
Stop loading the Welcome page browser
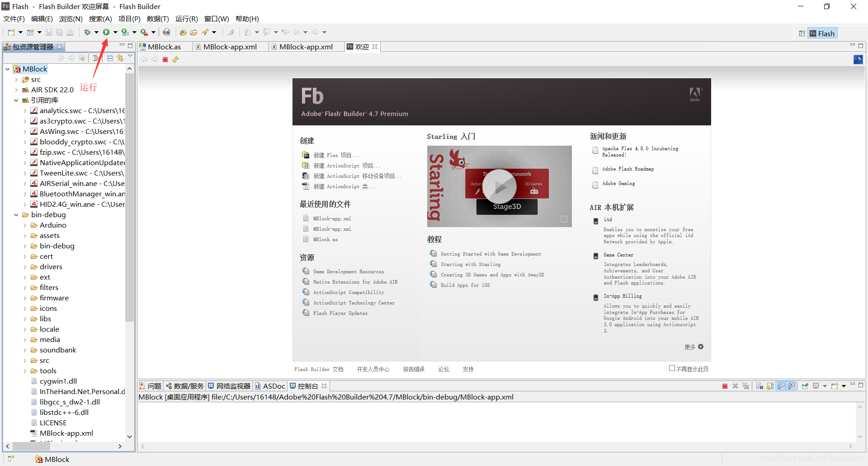click(165, 59)
